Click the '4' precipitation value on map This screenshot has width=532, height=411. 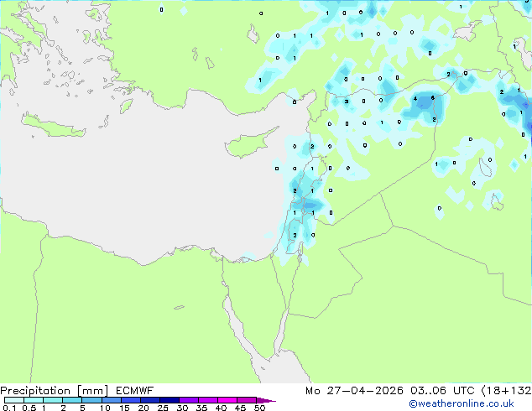pos(415,99)
